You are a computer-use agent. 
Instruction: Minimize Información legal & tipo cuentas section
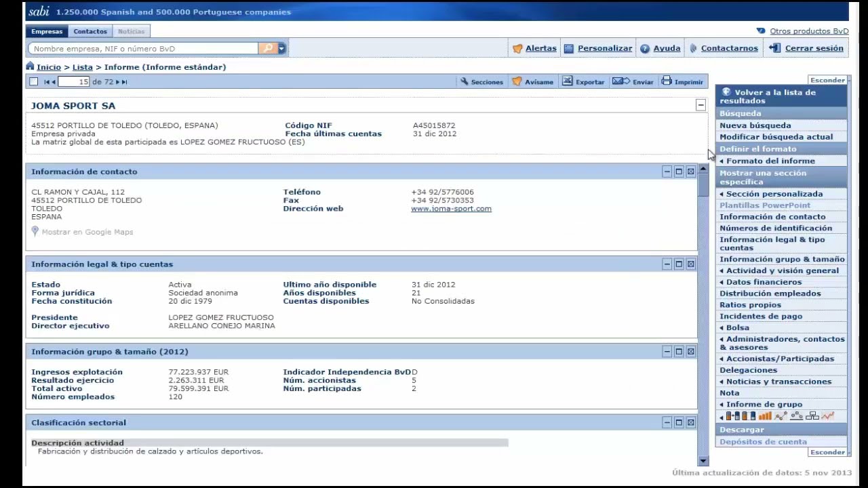click(x=667, y=264)
